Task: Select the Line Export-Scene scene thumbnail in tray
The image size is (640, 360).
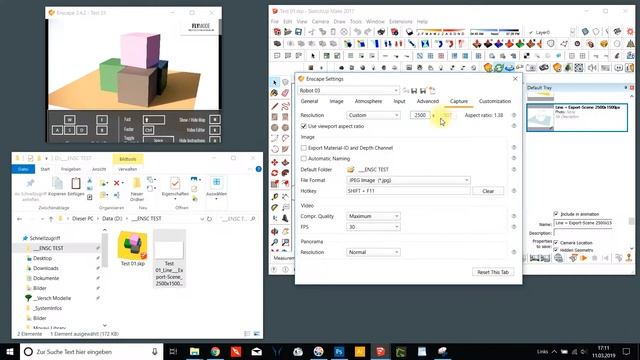Action: 540,118
